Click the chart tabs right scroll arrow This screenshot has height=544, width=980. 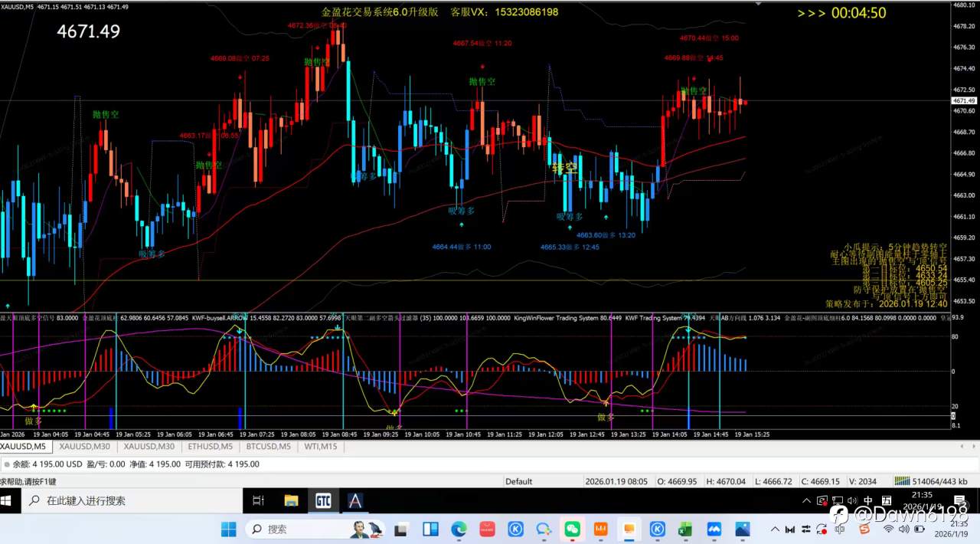(x=972, y=447)
